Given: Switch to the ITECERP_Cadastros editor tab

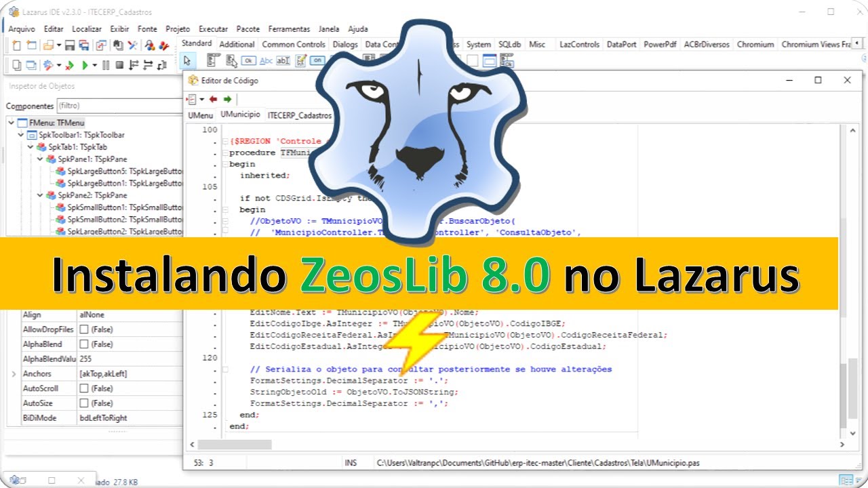Looking at the screenshot, I should (300, 116).
